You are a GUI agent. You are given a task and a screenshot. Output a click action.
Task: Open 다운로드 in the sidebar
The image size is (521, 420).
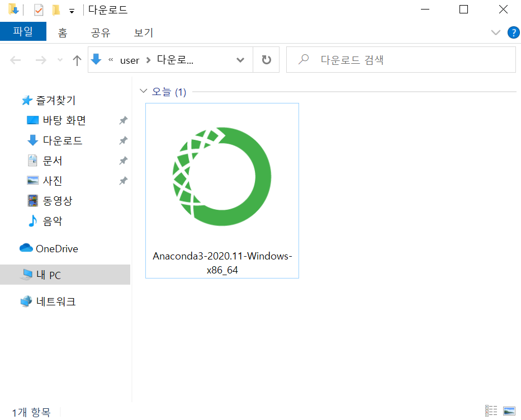(63, 140)
